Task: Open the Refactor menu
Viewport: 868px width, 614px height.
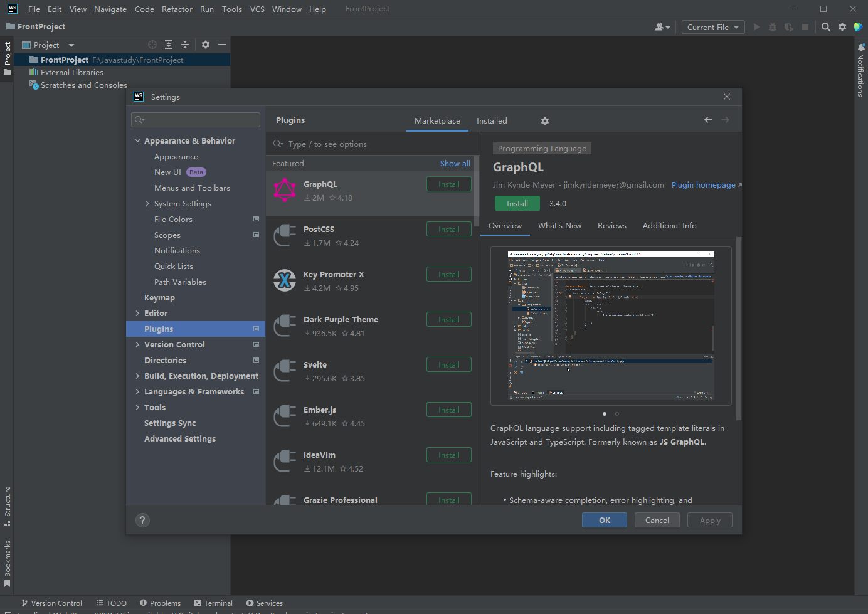Action: pyautogui.click(x=177, y=9)
